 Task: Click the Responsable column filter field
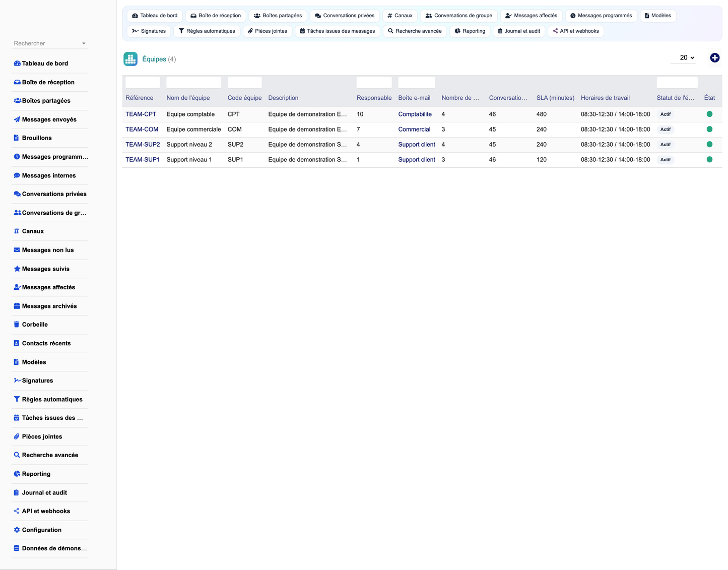(x=374, y=83)
